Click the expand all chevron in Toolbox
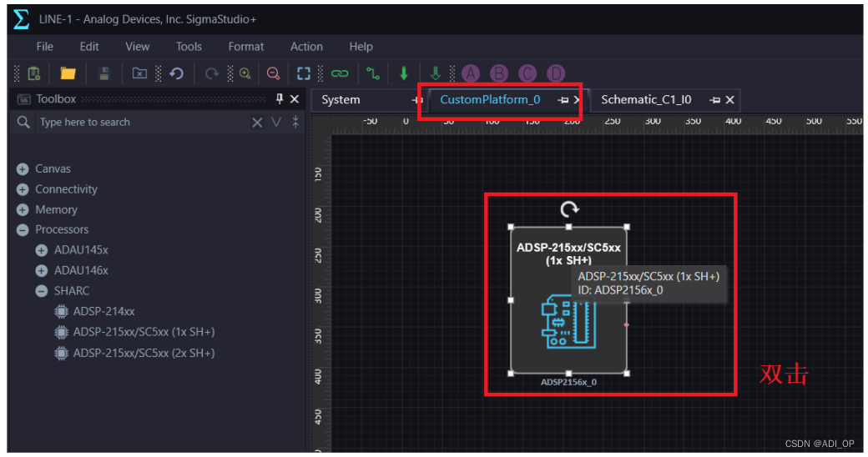Image resolution: width=868 pixels, height=457 pixels. click(276, 122)
